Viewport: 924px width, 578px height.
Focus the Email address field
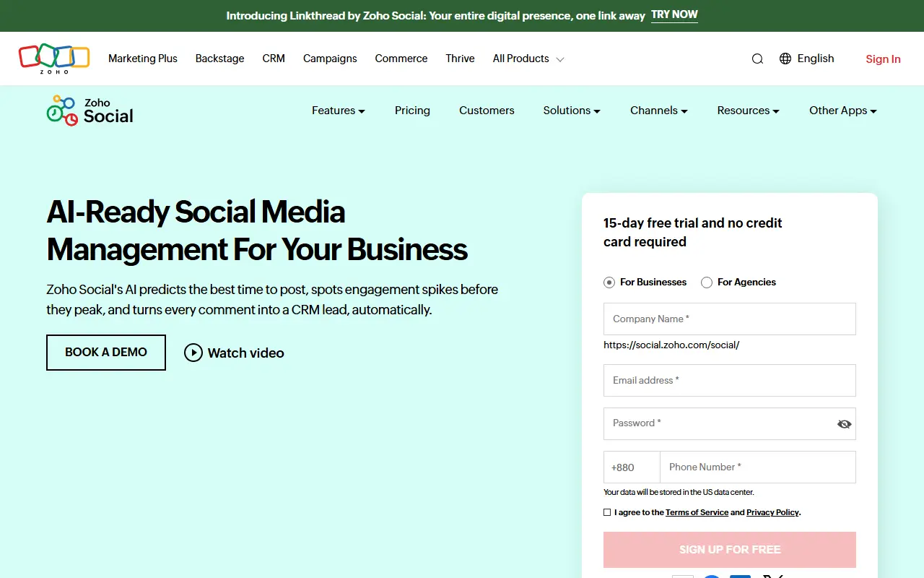click(730, 380)
